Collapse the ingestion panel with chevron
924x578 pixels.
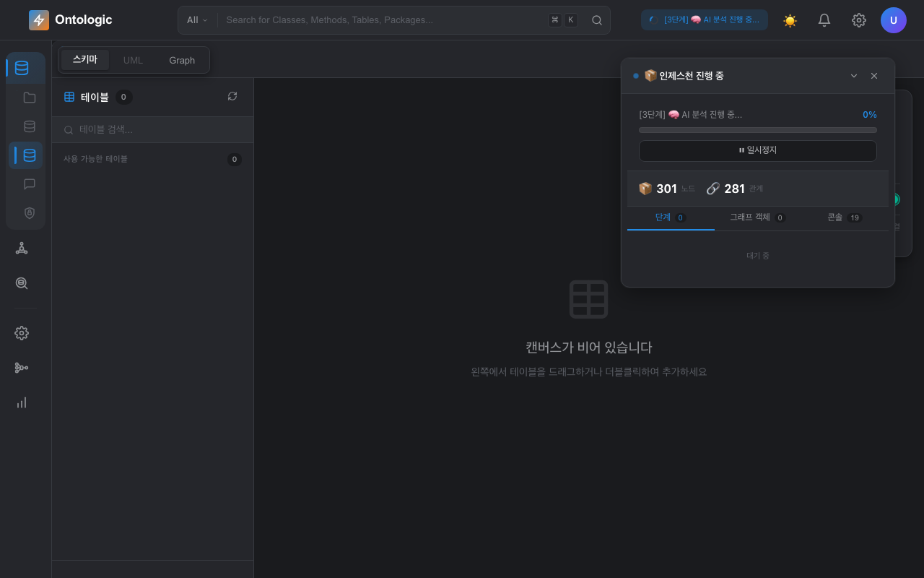pos(854,76)
